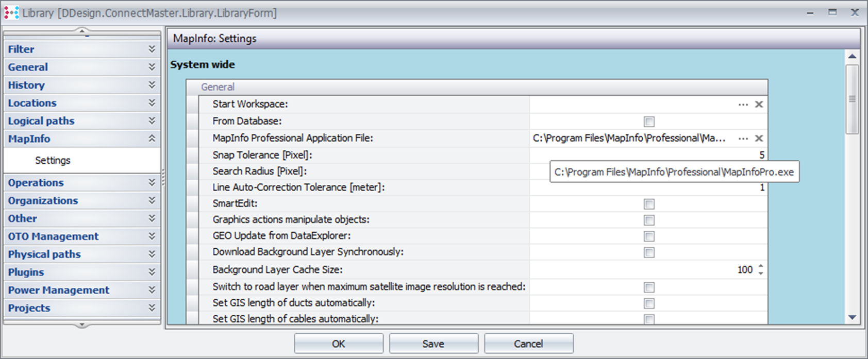Click the Cancel button
The height and width of the screenshot is (359, 868).
(528, 344)
